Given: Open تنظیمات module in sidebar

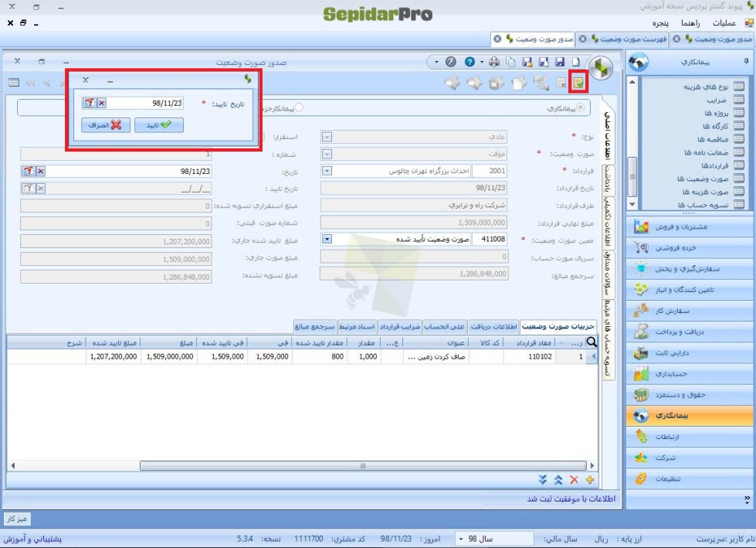Looking at the screenshot, I should pyautogui.click(x=690, y=478).
